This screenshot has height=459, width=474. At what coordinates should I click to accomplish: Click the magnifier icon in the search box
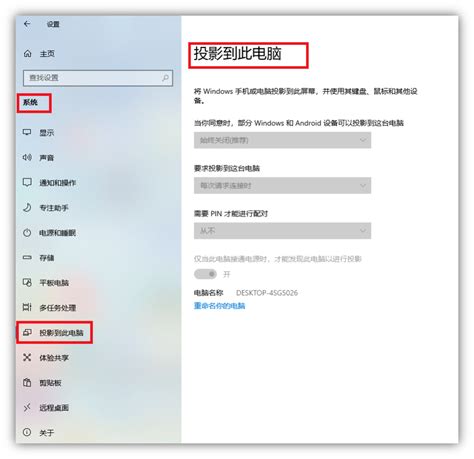165,78
